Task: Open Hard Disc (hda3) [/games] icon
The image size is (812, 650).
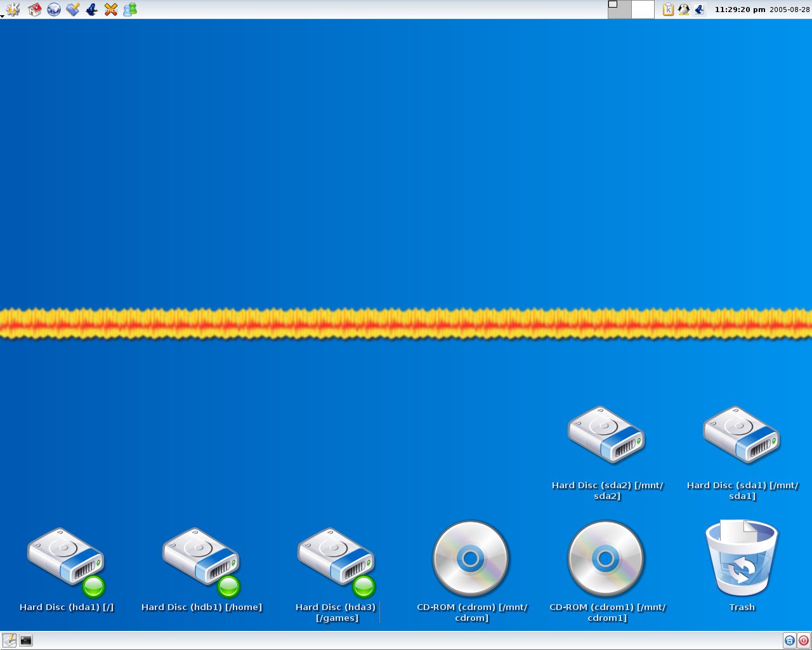Action: click(337, 562)
